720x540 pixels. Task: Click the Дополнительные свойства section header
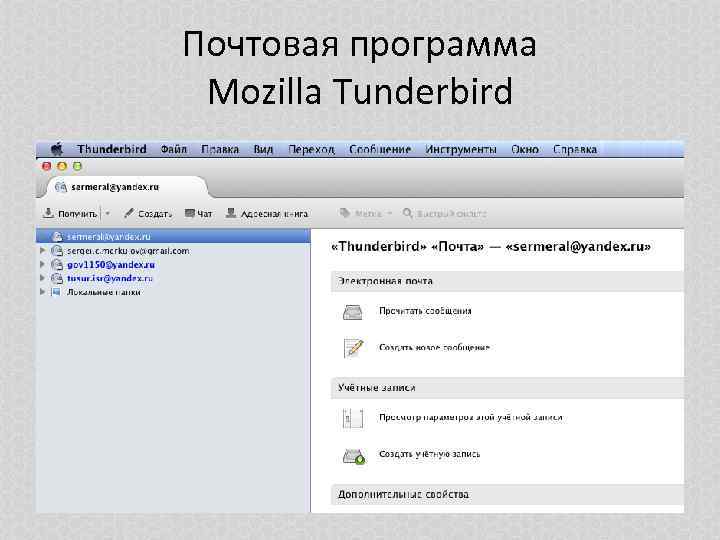[507, 495]
